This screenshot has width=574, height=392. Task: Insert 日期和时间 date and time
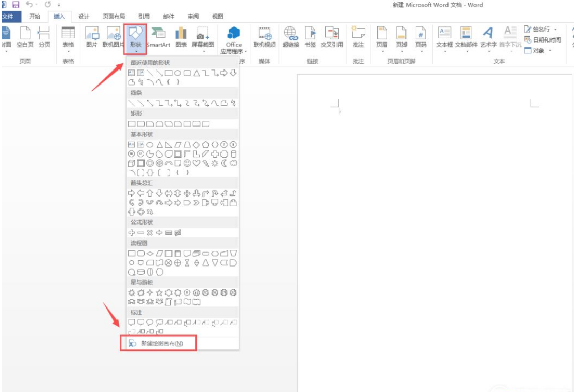tap(542, 40)
